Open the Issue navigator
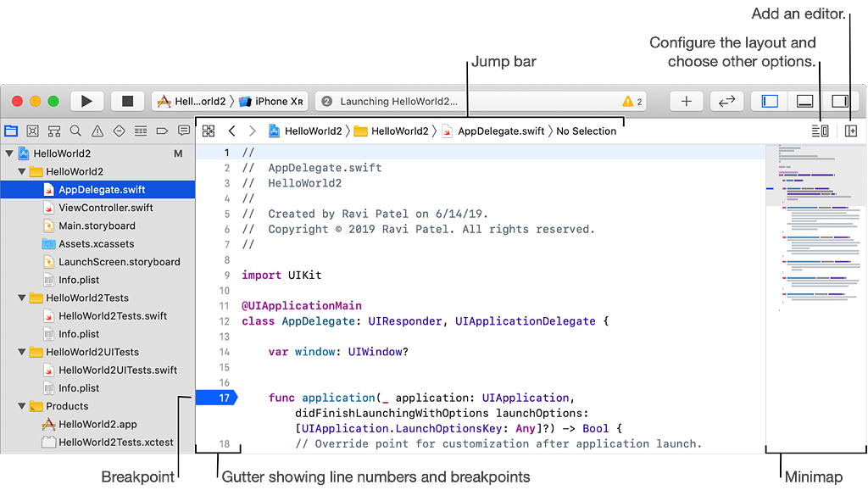The height and width of the screenshot is (490, 868). click(97, 131)
